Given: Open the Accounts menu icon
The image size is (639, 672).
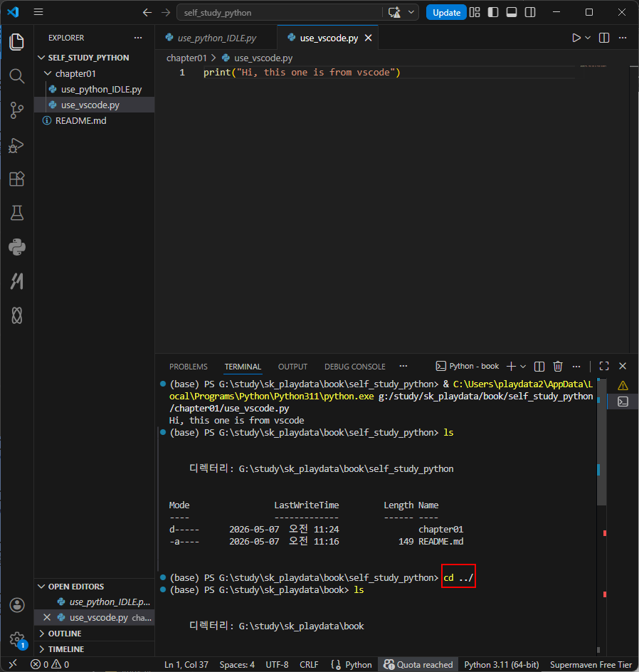Looking at the screenshot, I should coord(16,605).
